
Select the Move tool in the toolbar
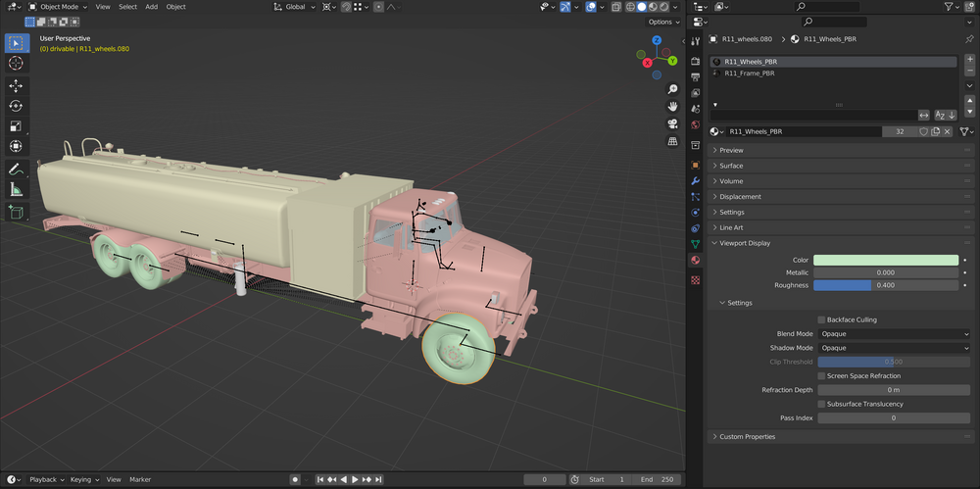coord(16,85)
